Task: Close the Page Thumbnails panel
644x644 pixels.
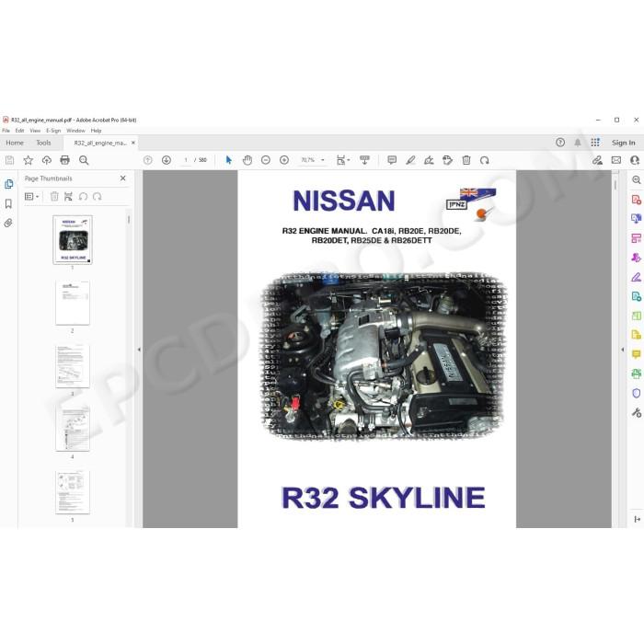Action: click(x=122, y=178)
